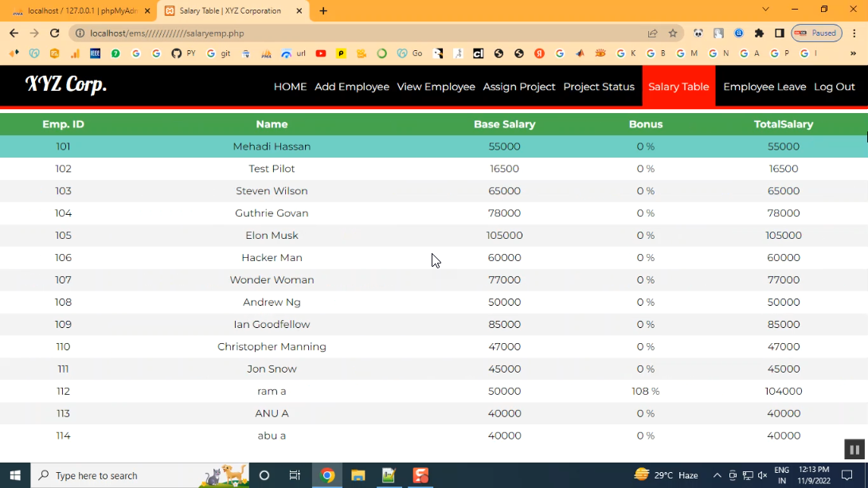868x488 pixels.
Task: Bookmark this page with the star icon
Action: click(x=673, y=33)
